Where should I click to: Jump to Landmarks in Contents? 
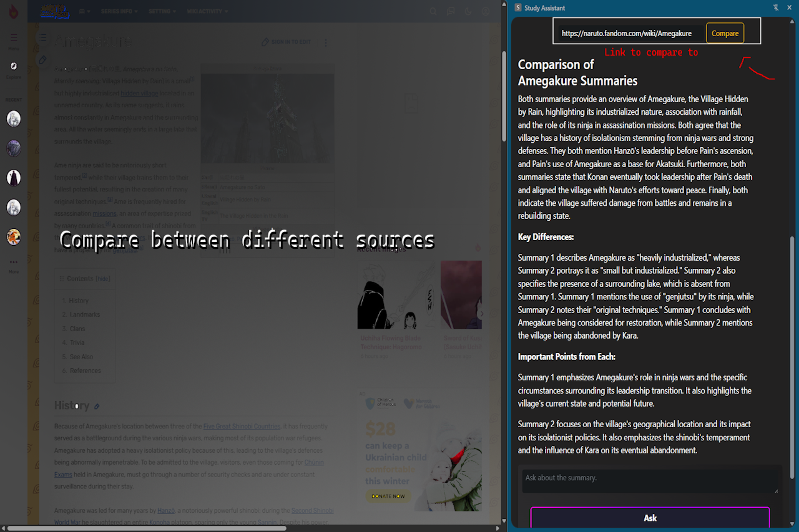point(84,314)
